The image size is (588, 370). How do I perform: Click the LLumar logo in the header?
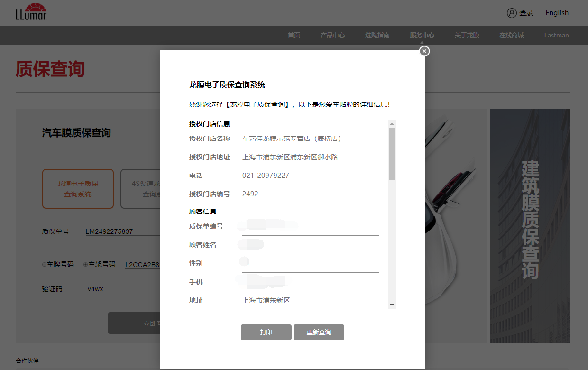point(30,12)
